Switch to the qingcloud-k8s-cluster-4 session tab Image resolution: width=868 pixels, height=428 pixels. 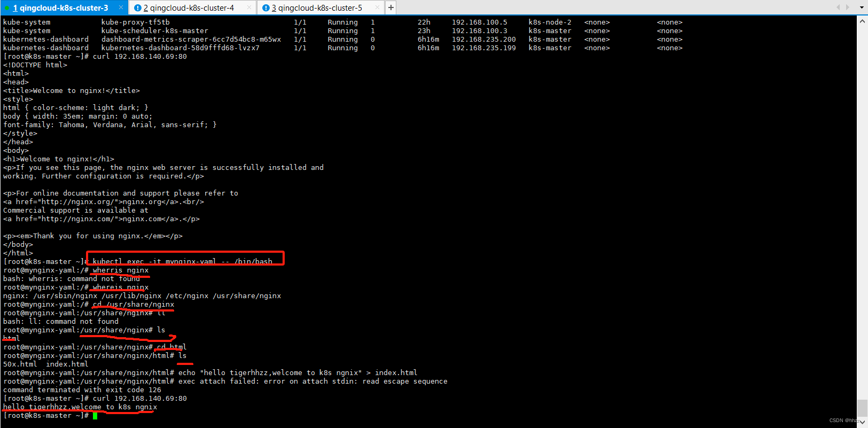click(192, 7)
